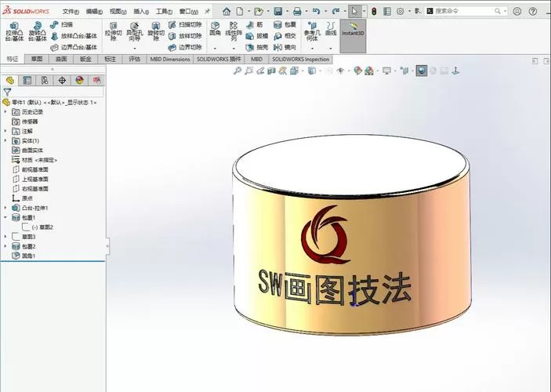Select the Mirror (镜向) tool
551x392 pixels.
coord(285,47)
